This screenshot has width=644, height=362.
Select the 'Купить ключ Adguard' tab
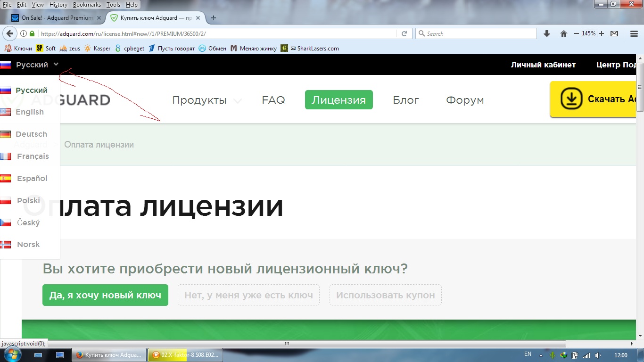click(x=155, y=18)
